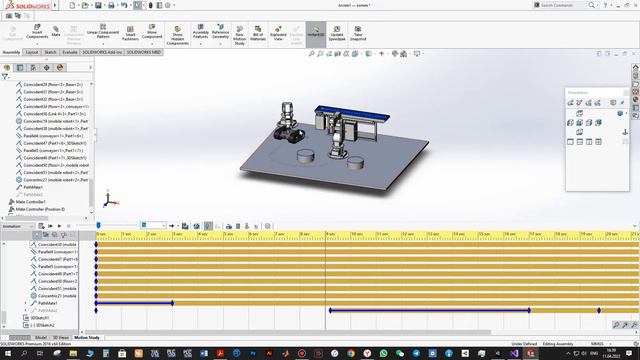This screenshot has height=360, width=640.
Task: Click the Undo icon in the top toolbar
Action: [124, 5]
